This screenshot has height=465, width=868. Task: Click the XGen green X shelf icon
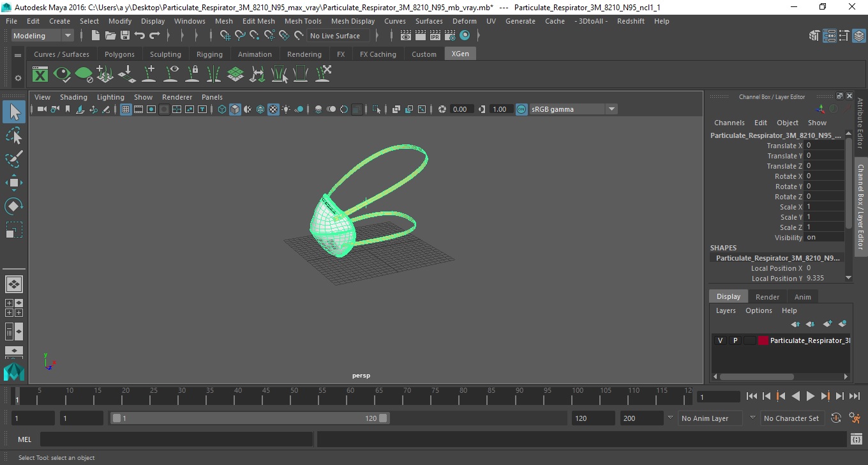(40, 75)
